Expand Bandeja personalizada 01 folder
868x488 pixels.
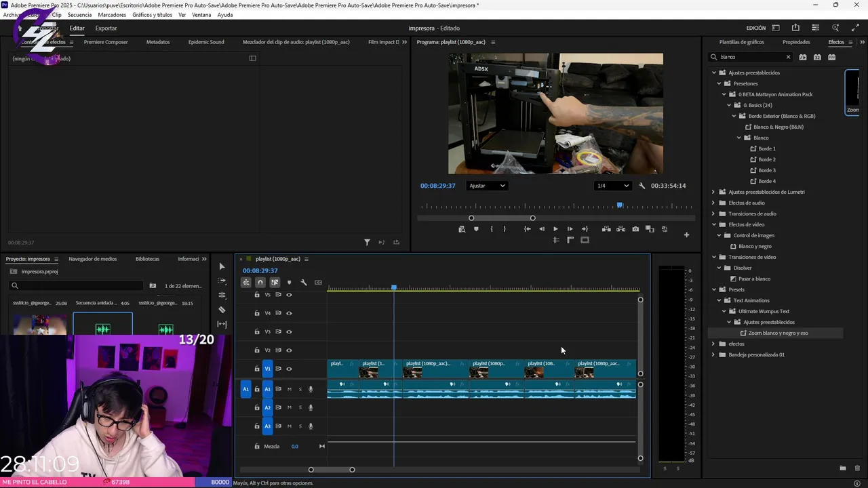(x=713, y=354)
